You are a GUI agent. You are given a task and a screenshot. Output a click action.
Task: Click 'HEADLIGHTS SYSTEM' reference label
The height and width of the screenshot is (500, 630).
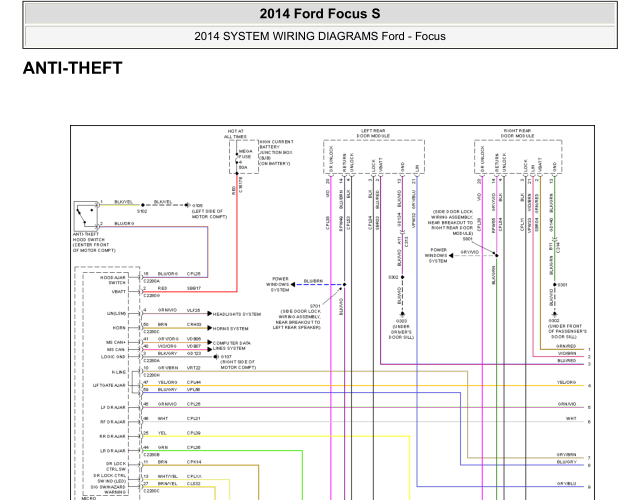[x=237, y=314]
